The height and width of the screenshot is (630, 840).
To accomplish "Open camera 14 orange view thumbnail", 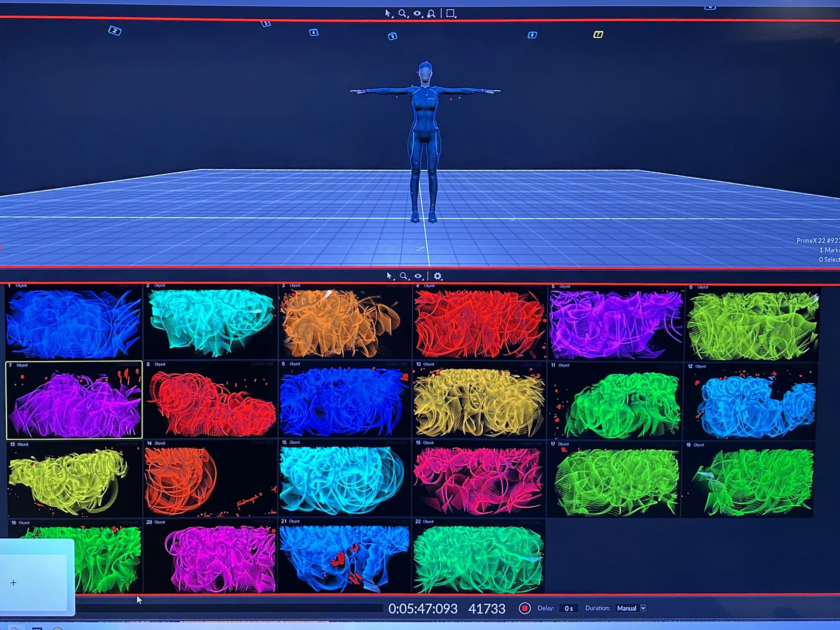I will coord(210,479).
